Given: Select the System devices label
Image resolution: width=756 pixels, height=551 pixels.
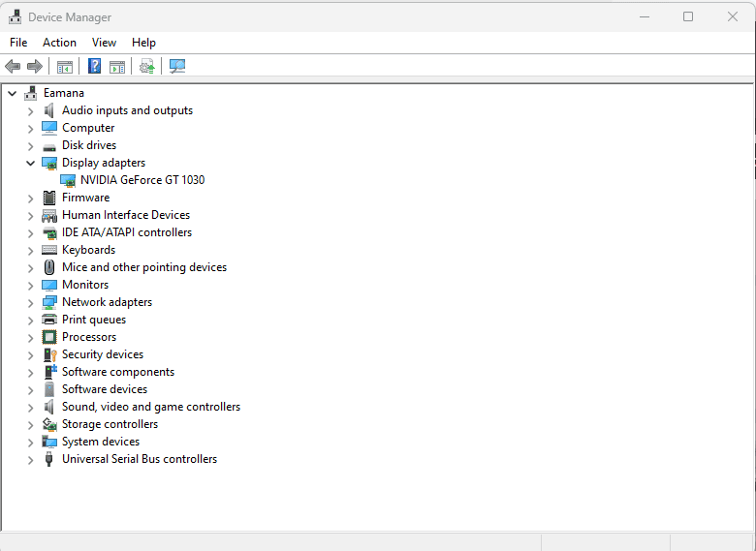Looking at the screenshot, I should click(101, 442).
